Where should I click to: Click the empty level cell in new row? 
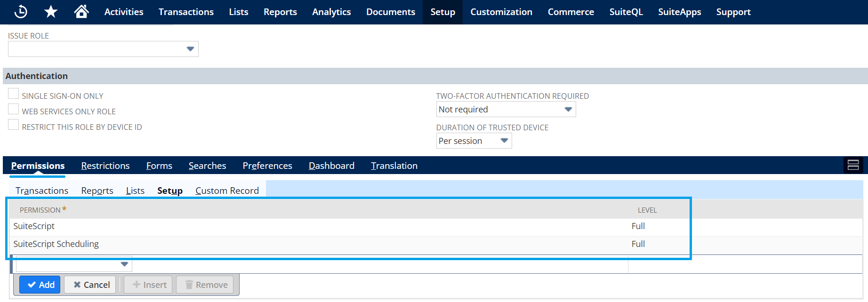745,264
